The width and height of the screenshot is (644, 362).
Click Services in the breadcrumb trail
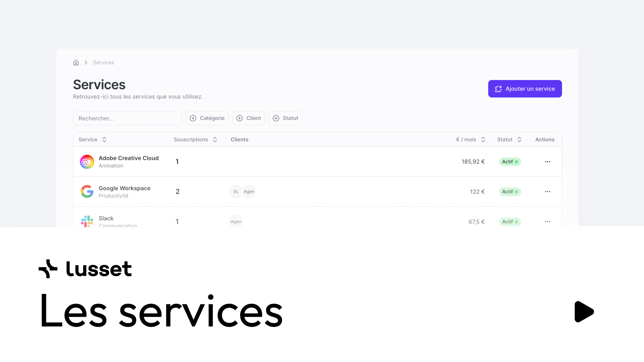pyautogui.click(x=103, y=62)
